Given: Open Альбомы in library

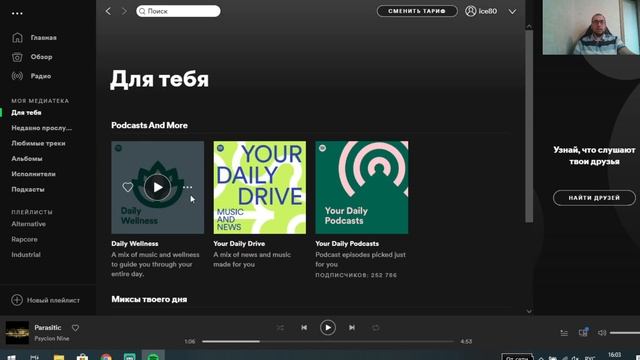Looking at the screenshot, I should [27, 159].
